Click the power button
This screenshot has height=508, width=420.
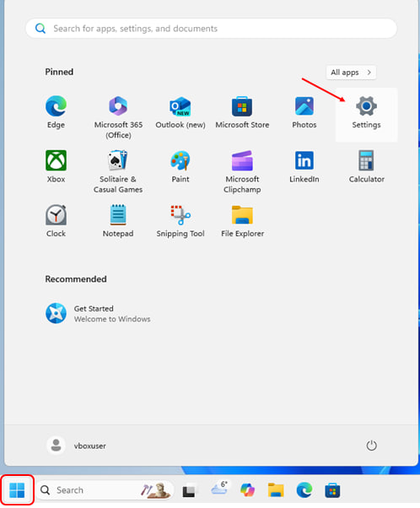click(x=371, y=446)
